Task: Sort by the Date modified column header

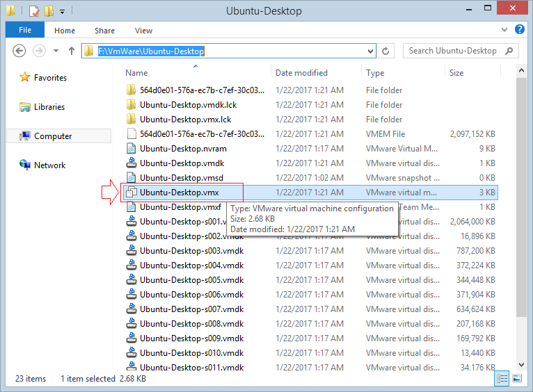Action: pos(301,73)
